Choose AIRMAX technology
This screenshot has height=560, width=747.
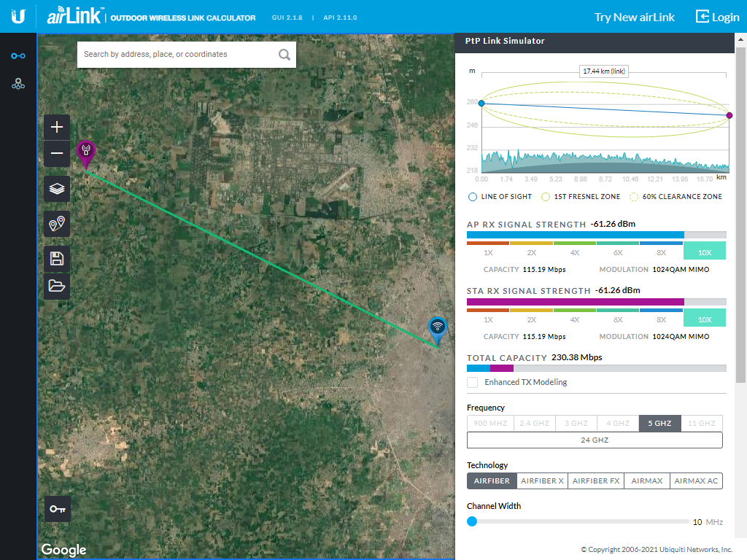tap(647, 481)
